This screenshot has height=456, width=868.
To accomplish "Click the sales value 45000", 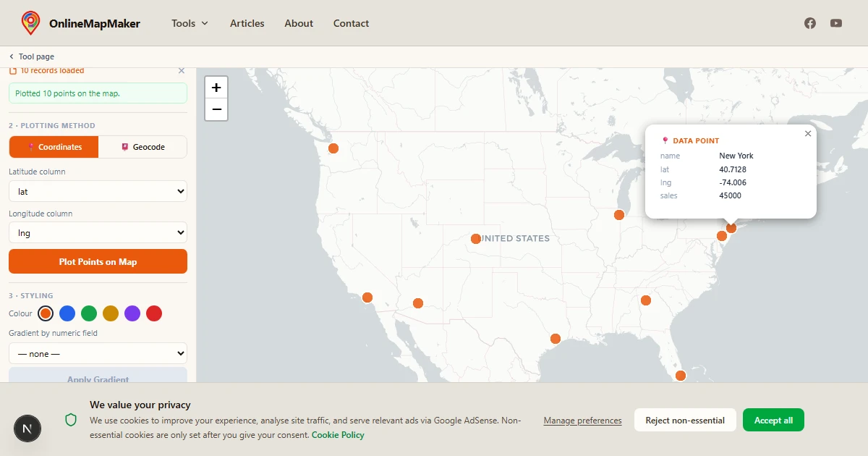I will point(730,195).
